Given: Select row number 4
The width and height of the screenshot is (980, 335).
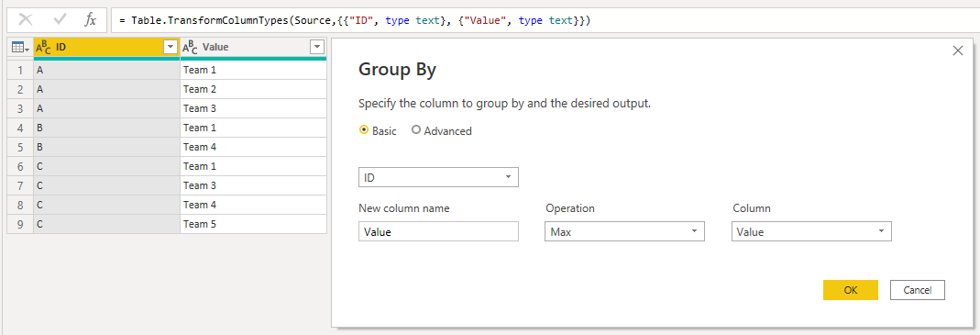Looking at the screenshot, I should coord(20,128).
